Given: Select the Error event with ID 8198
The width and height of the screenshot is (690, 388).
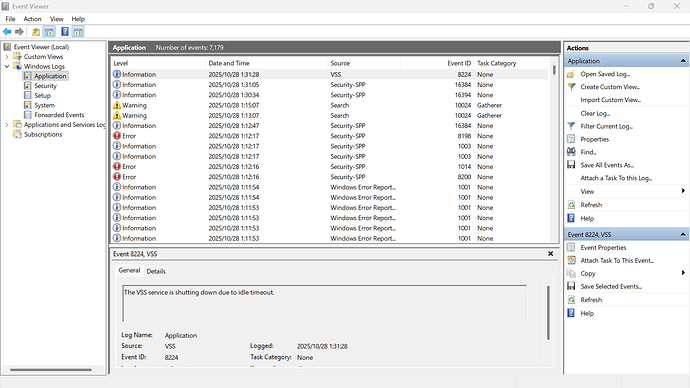Looking at the screenshot, I should coord(330,136).
